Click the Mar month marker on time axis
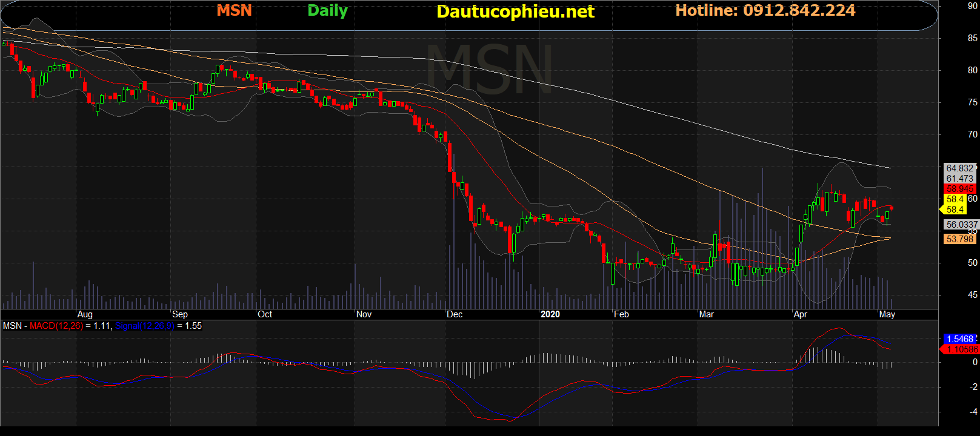 [x=706, y=314]
